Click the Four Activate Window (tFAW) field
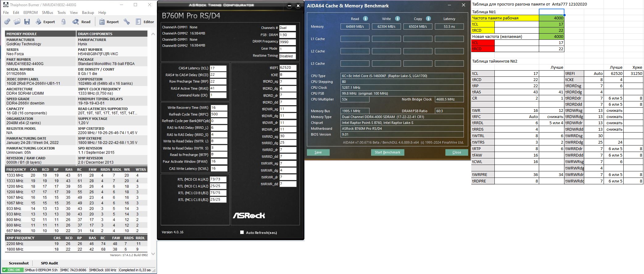Image resolution: width=644 pixels, height=274 pixels. (219, 162)
